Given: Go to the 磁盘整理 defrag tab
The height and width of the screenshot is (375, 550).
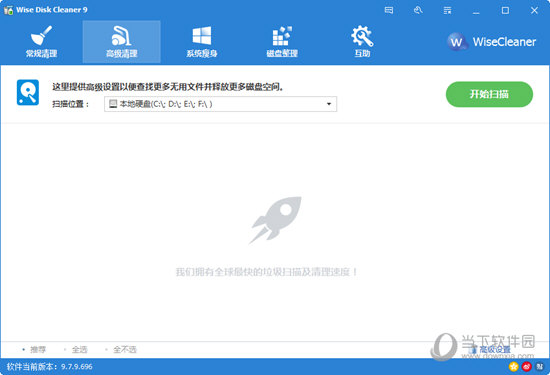Looking at the screenshot, I should pos(282,42).
